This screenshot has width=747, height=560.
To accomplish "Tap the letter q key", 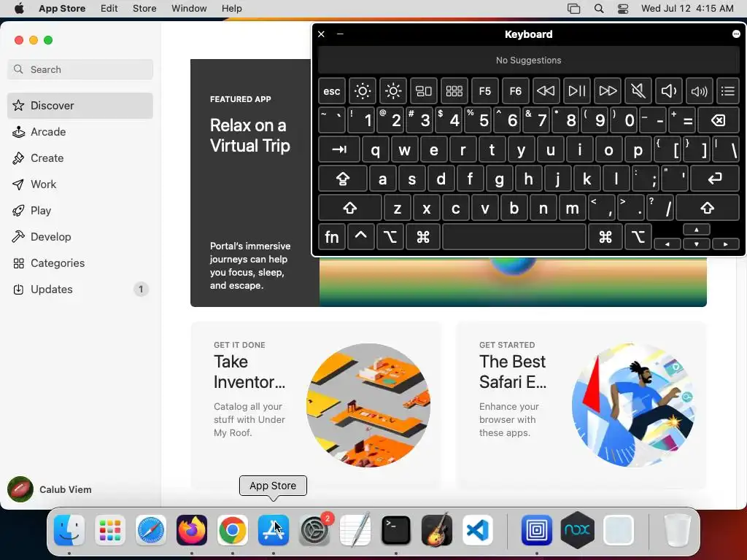I will (376, 149).
